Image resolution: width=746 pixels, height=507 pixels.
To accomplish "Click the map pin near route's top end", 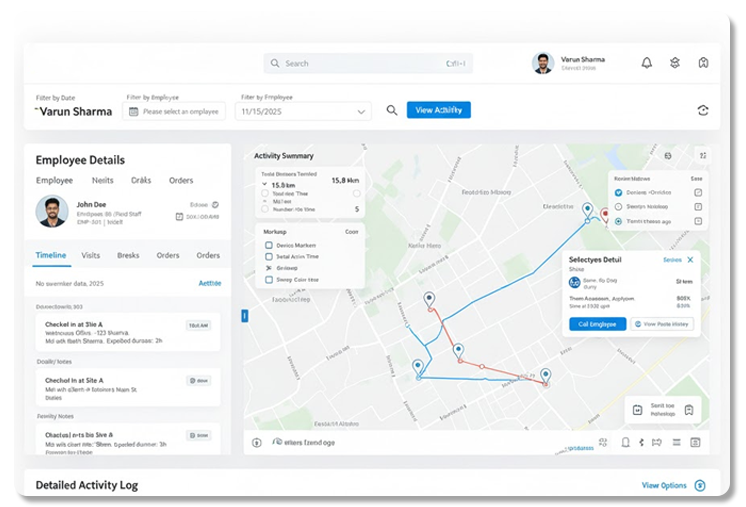I will 587,209.
